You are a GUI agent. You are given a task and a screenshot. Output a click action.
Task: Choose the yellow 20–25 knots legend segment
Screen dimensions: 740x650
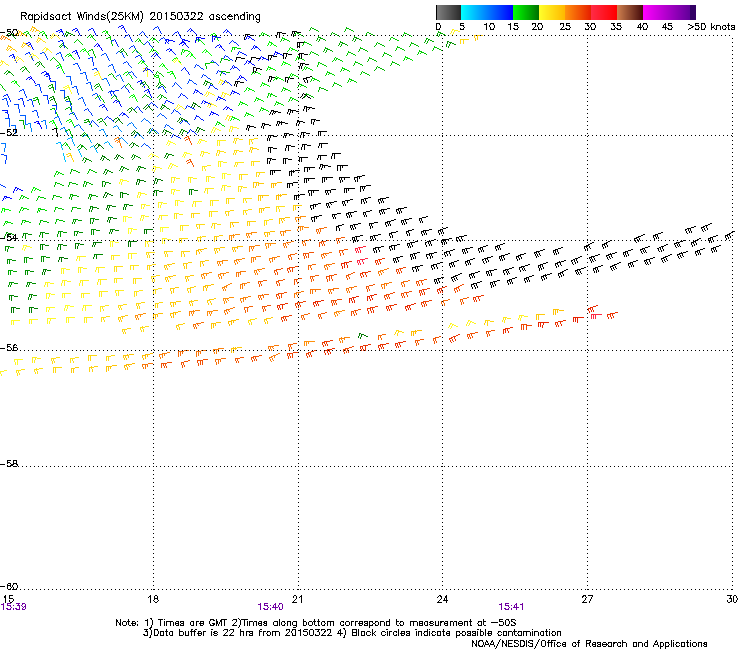point(552,12)
